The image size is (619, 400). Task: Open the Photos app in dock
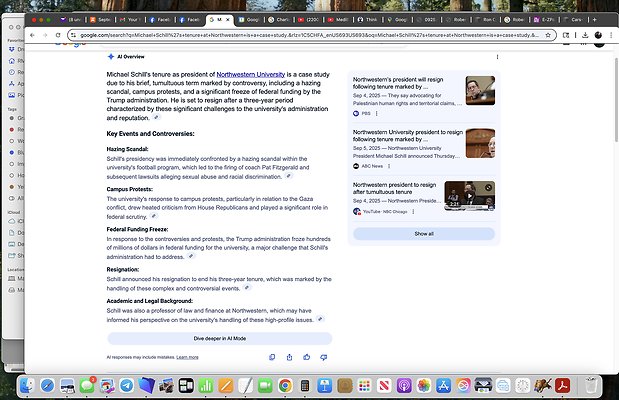click(424, 385)
